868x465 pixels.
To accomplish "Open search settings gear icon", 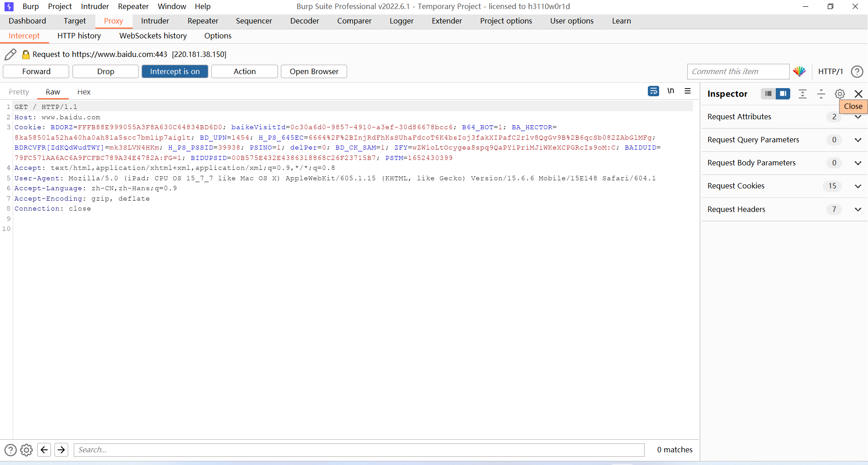I will (x=27, y=450).
